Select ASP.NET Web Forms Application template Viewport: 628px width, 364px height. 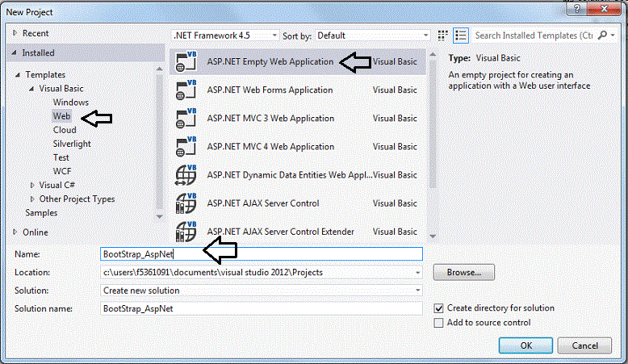(x=298, y=90)
